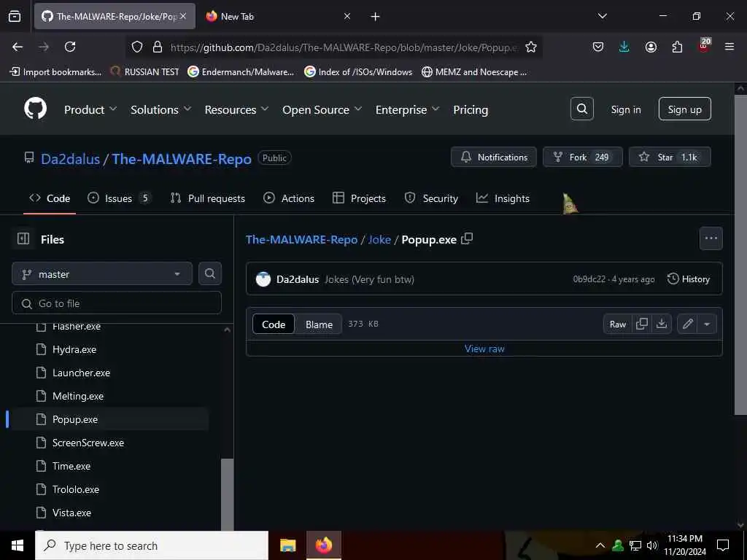The image size is (747, 560).
Task: Switch to the New Tab browser tab
Action: [278, 16]
